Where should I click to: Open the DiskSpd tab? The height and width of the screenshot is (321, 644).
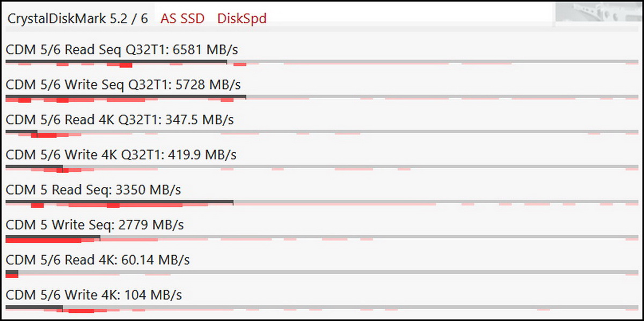(242, 19)
